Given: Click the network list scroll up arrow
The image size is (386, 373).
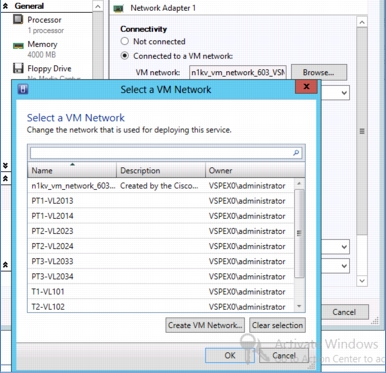Looking at the screenshot, I should (x=299, y=183).
